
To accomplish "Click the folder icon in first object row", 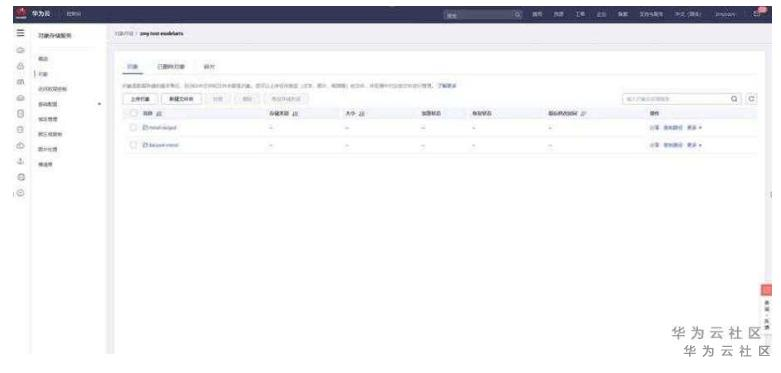I will point(145,128).
